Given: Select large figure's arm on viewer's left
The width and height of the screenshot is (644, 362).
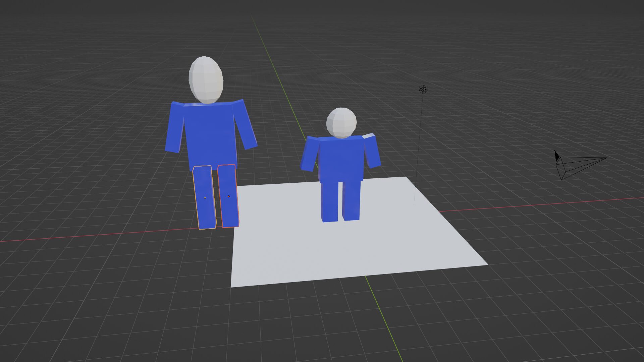Looking at the screenshot, I should [175, 127].
